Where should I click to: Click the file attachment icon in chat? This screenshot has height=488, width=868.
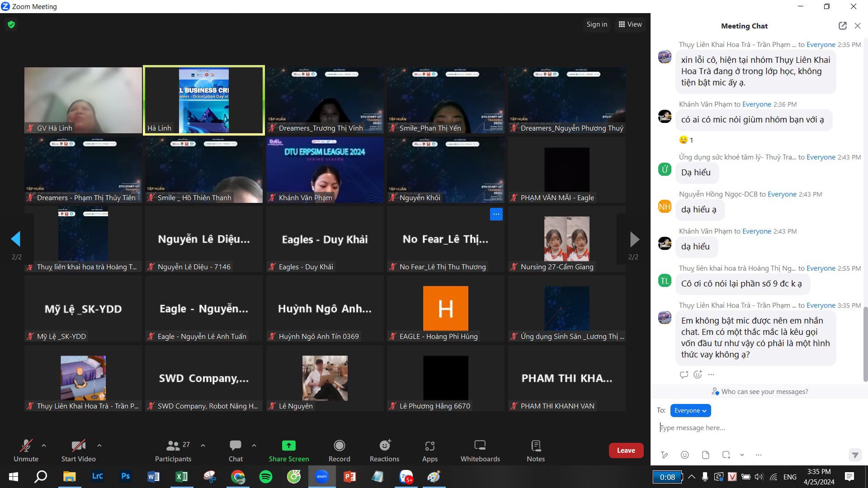[705, 455]
